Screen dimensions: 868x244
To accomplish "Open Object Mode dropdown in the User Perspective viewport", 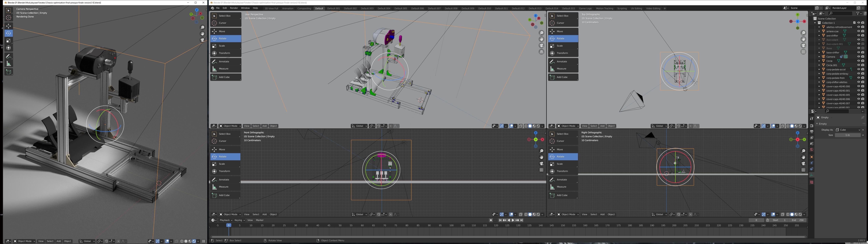I will (230, 126).
